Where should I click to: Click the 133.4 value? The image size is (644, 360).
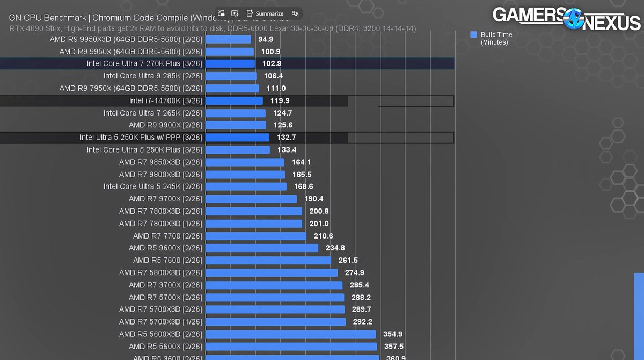tap(287, 149)
